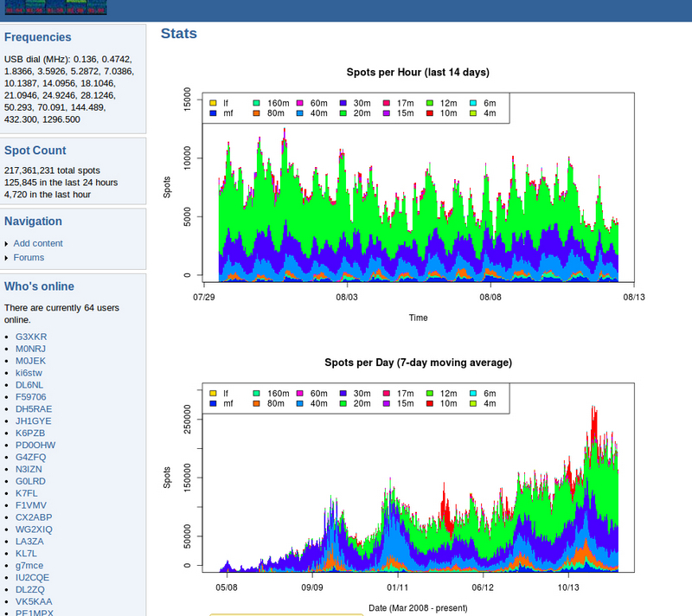This screenshot has width=692, height=616.
Task: Open user JH1GYE's profile link
Action: point(33,420)
